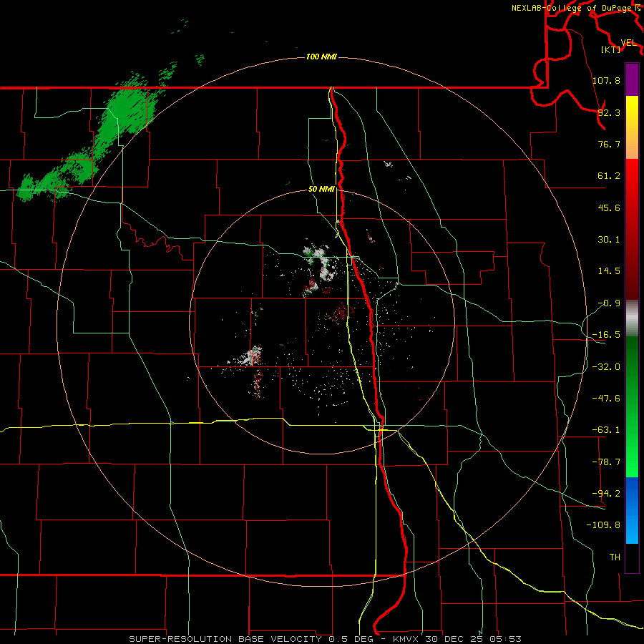Pick the yellow-orange segment of velocity scale

[632, 127]
